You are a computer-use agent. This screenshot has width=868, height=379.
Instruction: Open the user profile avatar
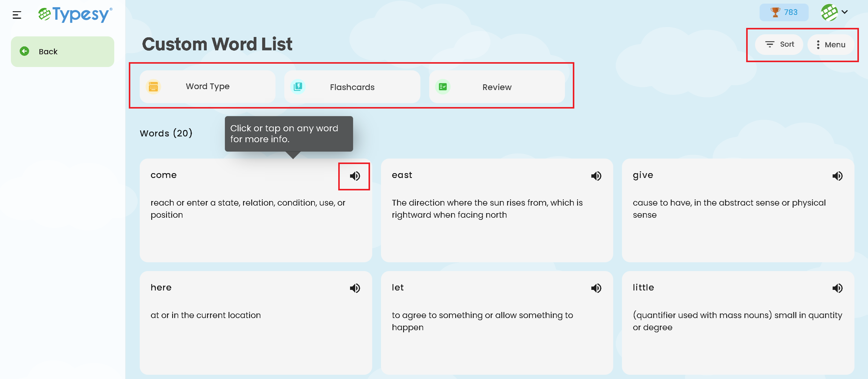(829, 12)
